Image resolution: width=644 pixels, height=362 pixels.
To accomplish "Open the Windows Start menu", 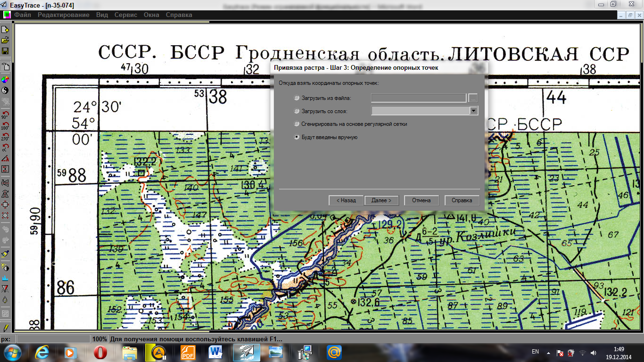I will pyautogui.click(x=12, y=352).
